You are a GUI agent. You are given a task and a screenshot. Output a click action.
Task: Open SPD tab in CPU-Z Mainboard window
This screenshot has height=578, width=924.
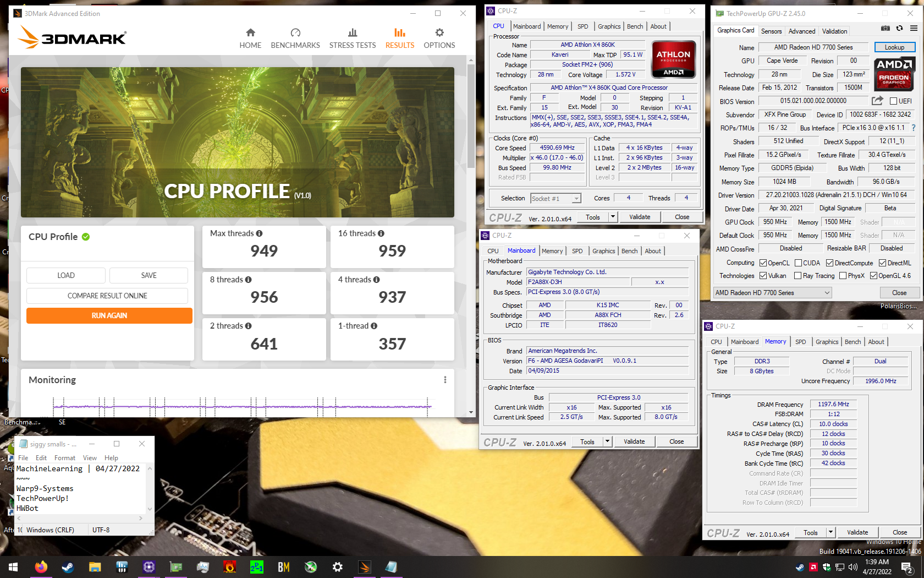577,251
